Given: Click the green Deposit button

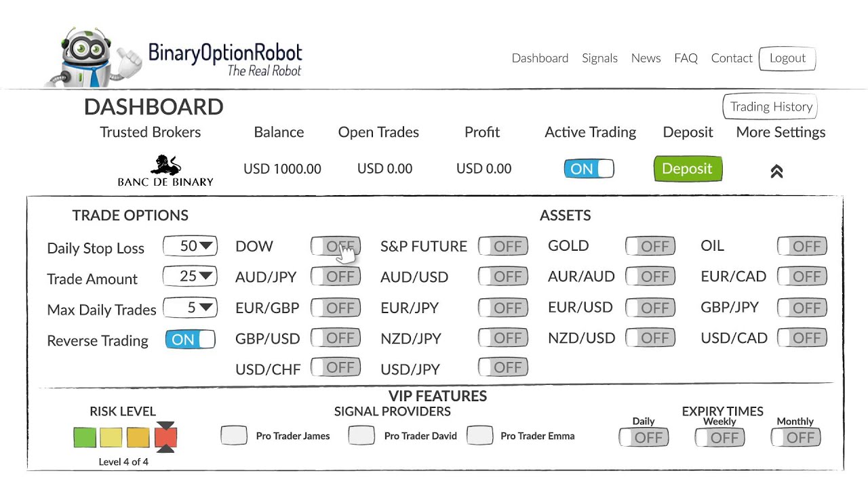Looking at the screenshot, I should (x=688, y=169).
